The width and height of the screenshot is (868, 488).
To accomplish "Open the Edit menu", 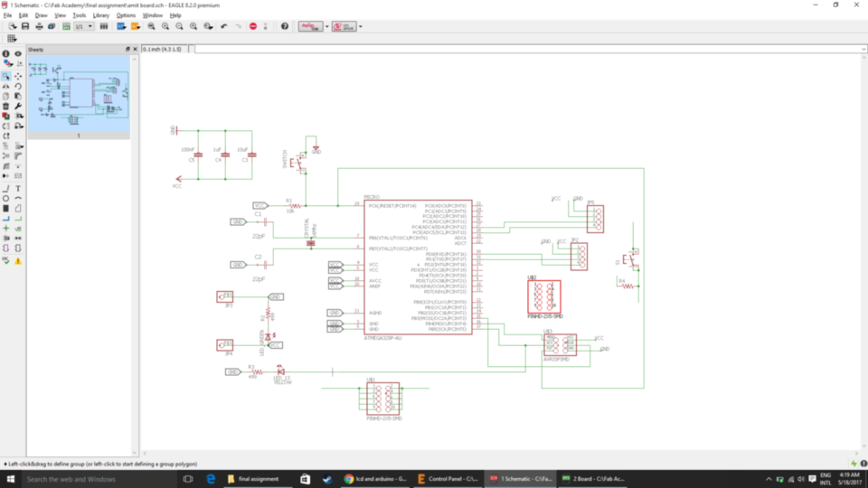I will coord(24,15).
